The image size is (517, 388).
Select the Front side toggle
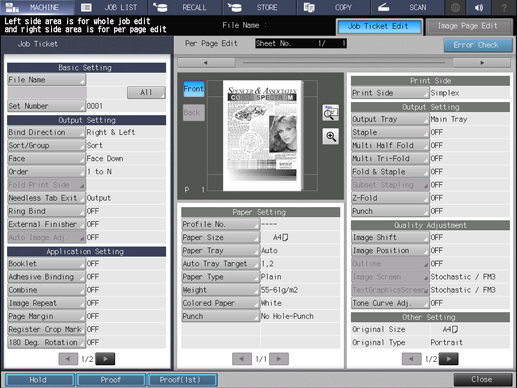(x=194, y=89)
